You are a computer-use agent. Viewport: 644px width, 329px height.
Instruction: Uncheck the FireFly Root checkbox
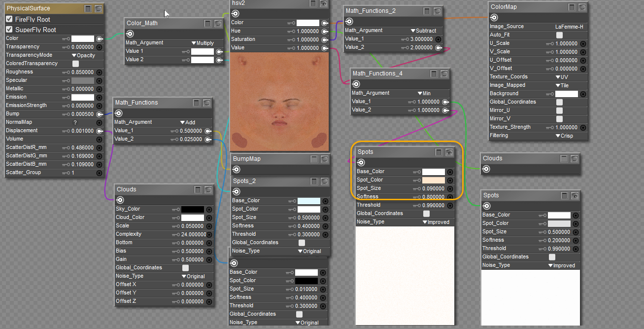pyautogui.click(x=9, y=19)
